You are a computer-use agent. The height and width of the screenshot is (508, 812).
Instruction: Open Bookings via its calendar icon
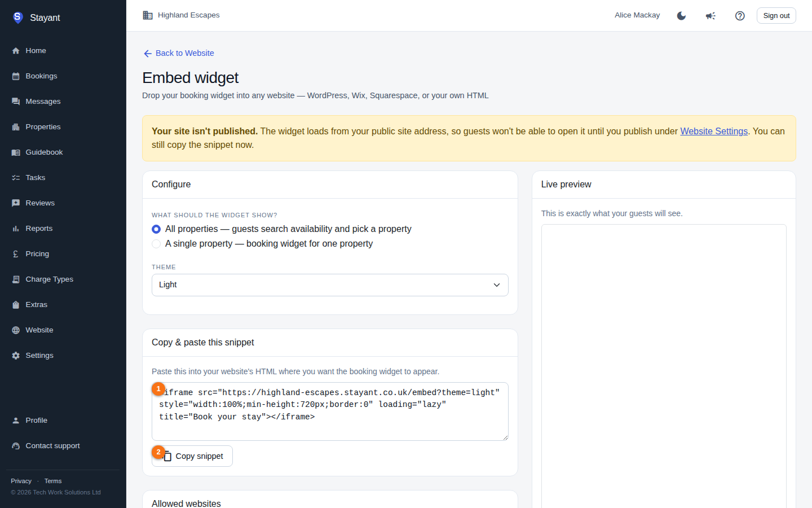pyautogui.click(x=16, y=76)
